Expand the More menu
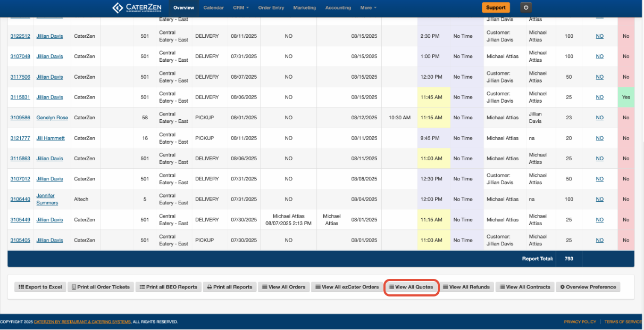Image resolution: width=644 pixels, height=330 pixels. pyautogui.click(x=368, y=7)
